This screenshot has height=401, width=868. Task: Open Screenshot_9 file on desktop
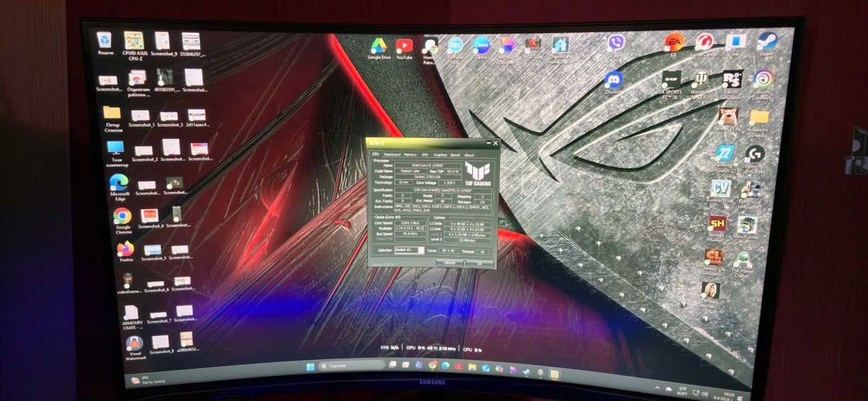(163, 43)
